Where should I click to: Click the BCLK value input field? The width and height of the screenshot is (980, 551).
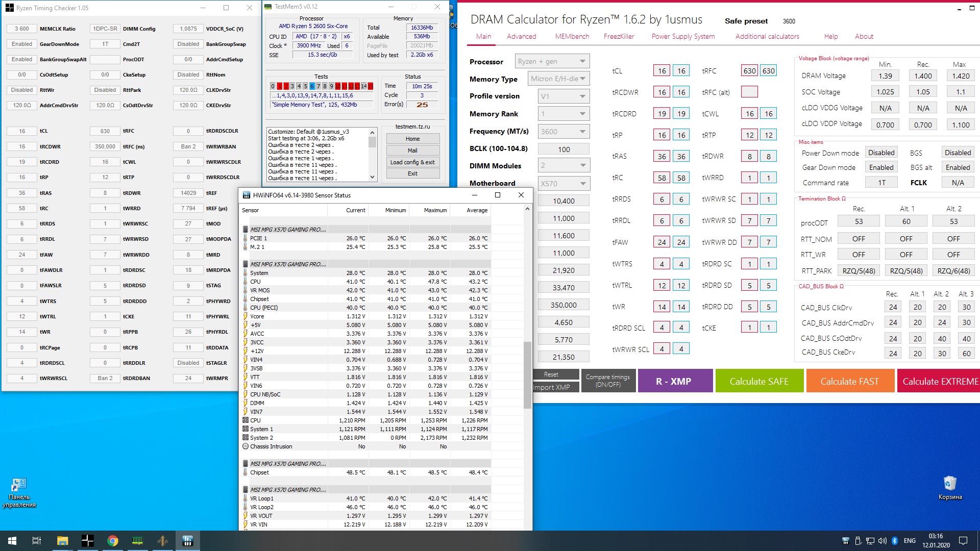(563, 149)
